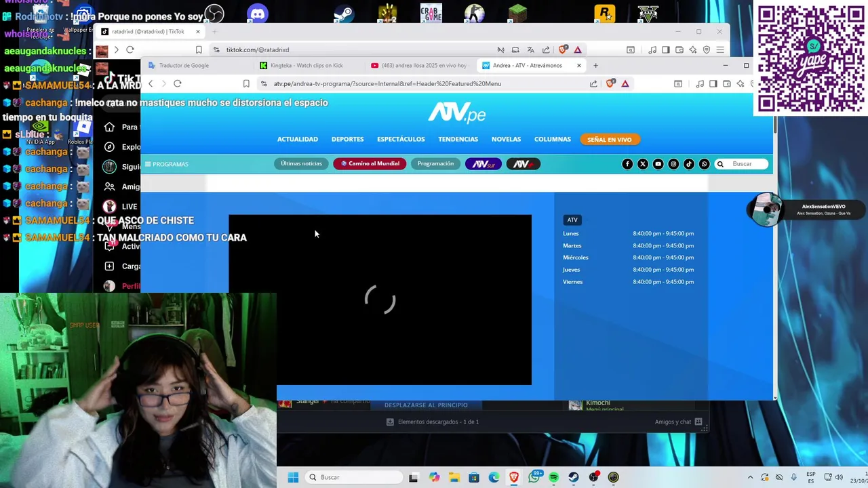The height and width of the screenshot is (488, 868).
Task: Click the SEÑAL EN VIVO button
Action: click(610, 140)
